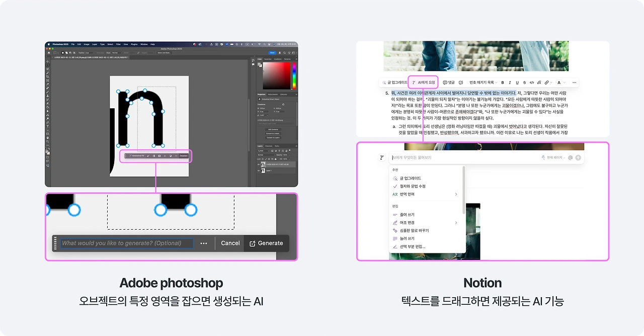
Task: Toggle visibility of Layer 1
Action: 259,171
